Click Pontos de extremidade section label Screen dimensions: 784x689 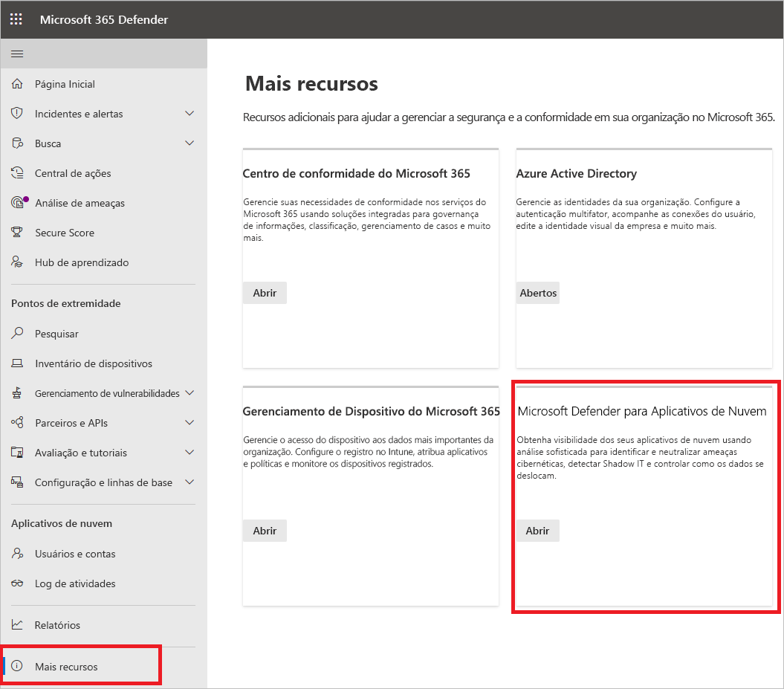tap(66, 303)
